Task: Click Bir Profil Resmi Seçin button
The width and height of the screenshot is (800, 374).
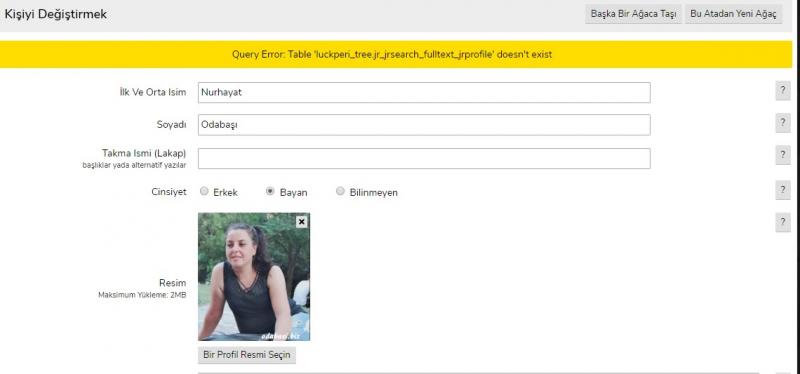Action: (x=246, y=355)
